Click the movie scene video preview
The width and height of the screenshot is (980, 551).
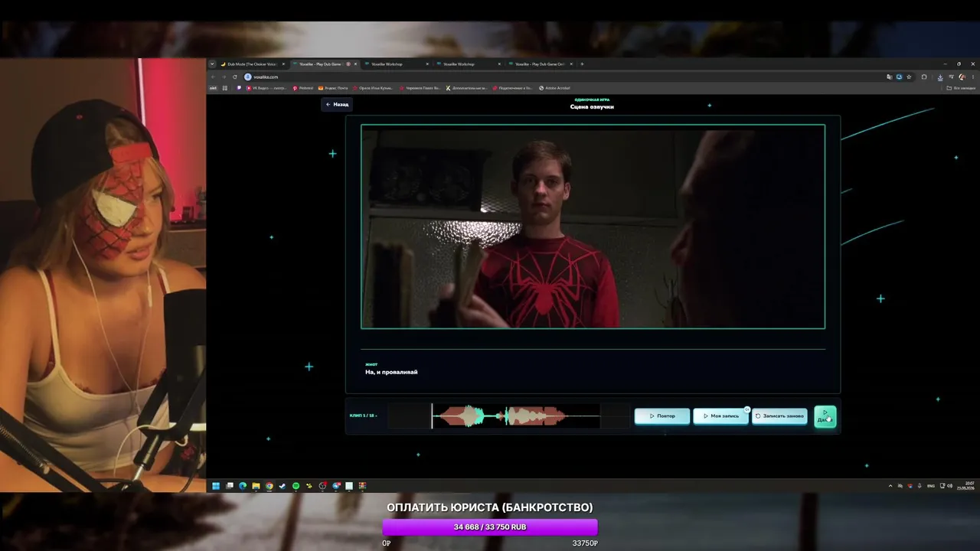[x=593, y=227]
